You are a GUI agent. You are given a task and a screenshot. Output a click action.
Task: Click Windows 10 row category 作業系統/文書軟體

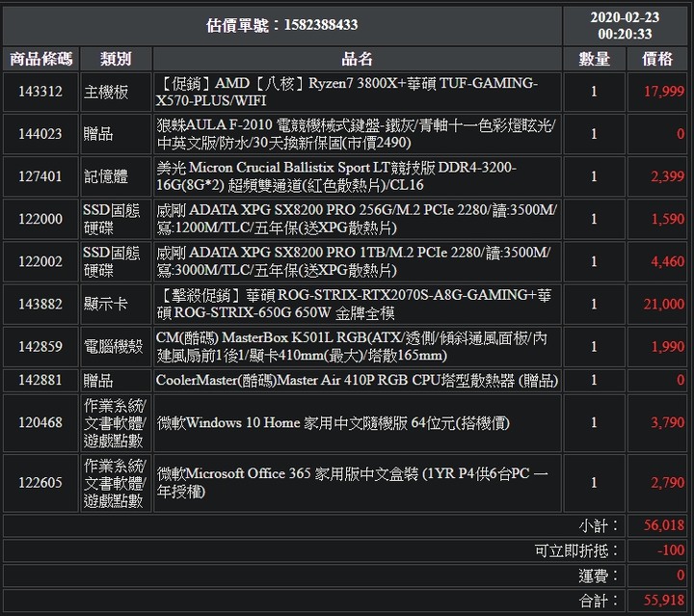coord(114,423)
